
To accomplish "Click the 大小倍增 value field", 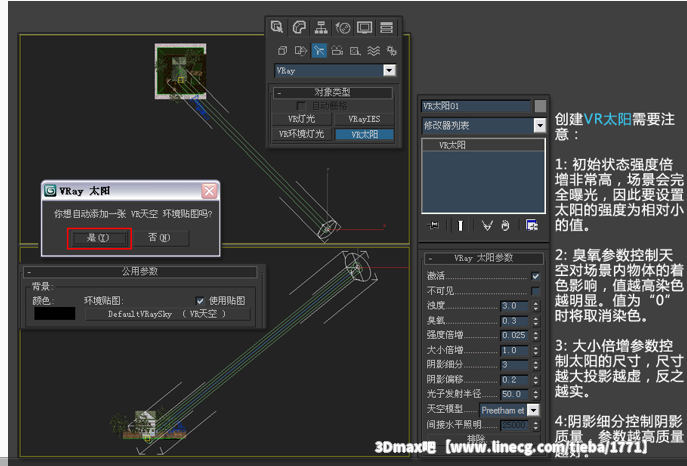I will click(x=514, y=350).
